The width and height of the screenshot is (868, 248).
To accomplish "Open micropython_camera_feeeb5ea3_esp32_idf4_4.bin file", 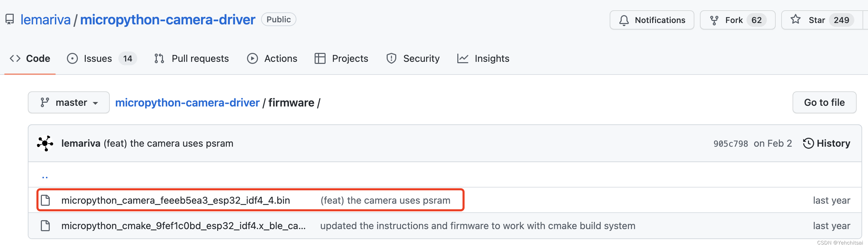I will pos(176,200).
